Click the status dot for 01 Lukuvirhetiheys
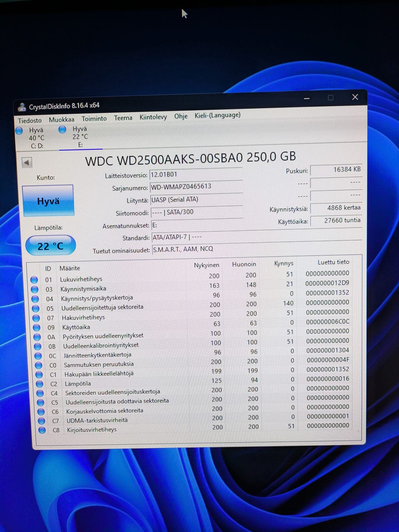 click(x=34, y=280)
